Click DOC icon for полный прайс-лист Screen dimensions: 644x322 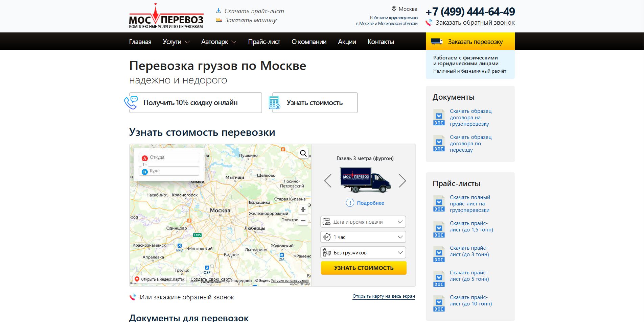tap(439, 203)
